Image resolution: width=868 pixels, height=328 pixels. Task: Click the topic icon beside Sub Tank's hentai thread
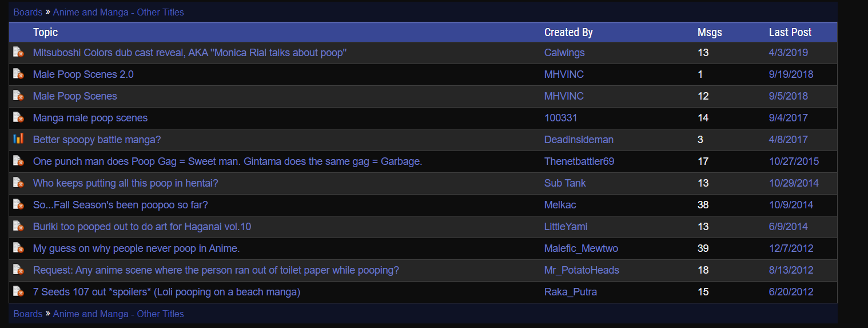click(x=18, y=183)
